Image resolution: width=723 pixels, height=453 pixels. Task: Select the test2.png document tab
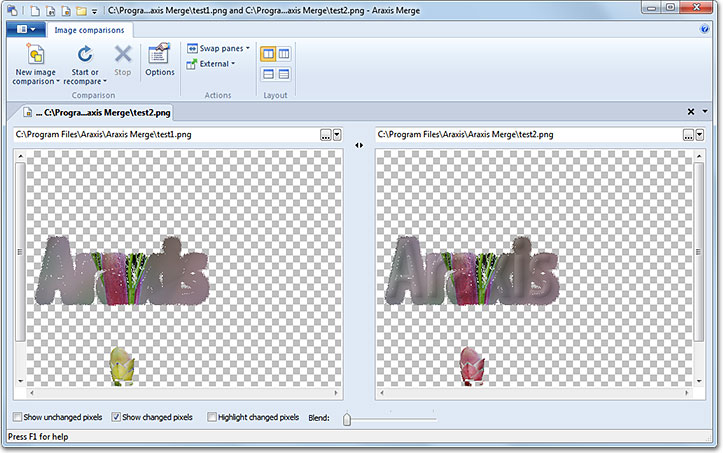98,113
